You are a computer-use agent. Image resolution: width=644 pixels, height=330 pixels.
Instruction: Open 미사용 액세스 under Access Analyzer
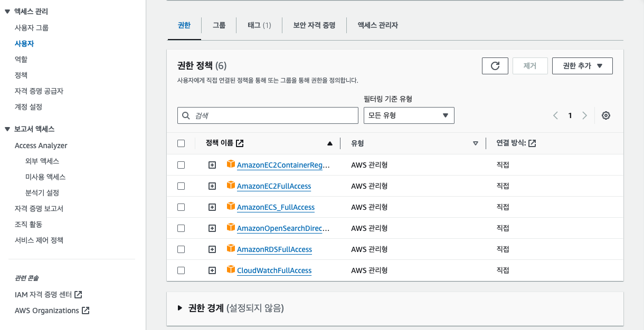click(x=45, y=177)
